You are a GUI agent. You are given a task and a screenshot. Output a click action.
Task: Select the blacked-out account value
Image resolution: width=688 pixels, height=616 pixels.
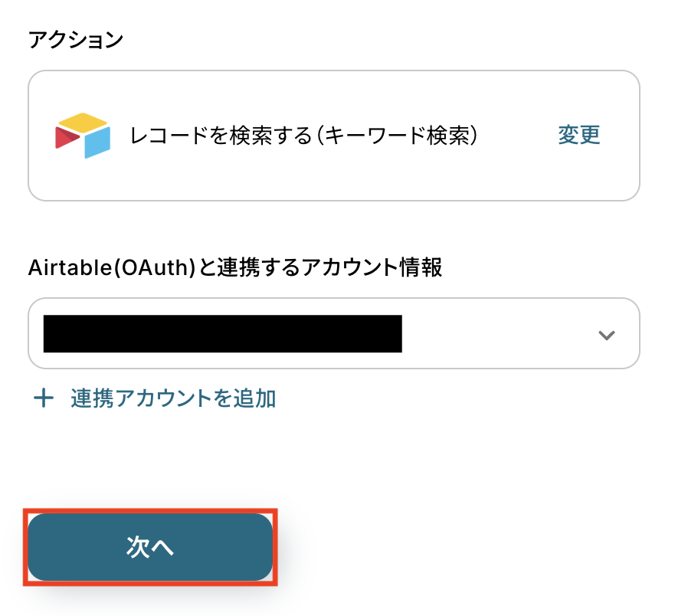point(222,334)
